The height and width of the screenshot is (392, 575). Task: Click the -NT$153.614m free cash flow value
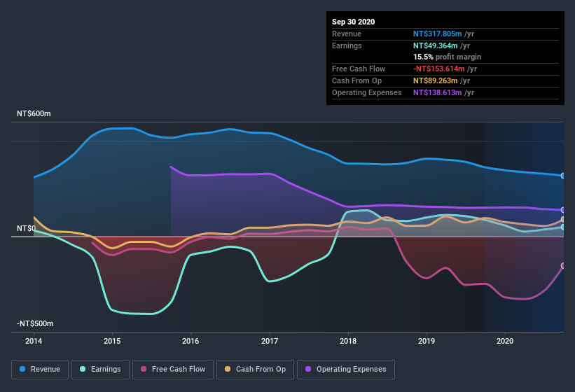tap(439, 69)
